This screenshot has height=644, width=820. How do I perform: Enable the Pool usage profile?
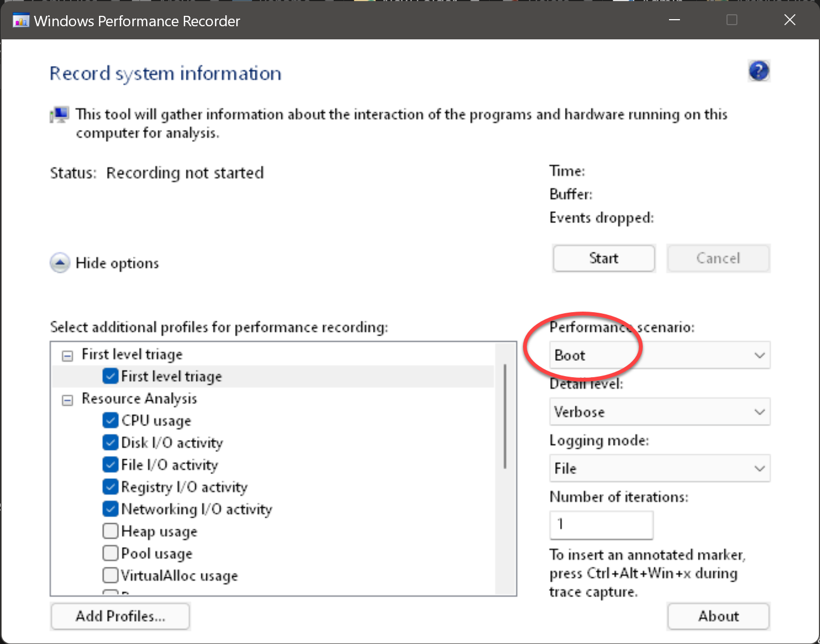coord(110,553)
